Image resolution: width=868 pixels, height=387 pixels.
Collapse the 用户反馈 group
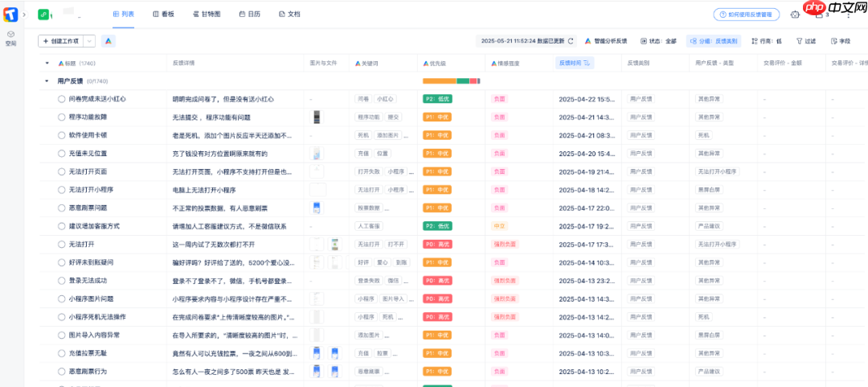(47, 81)
